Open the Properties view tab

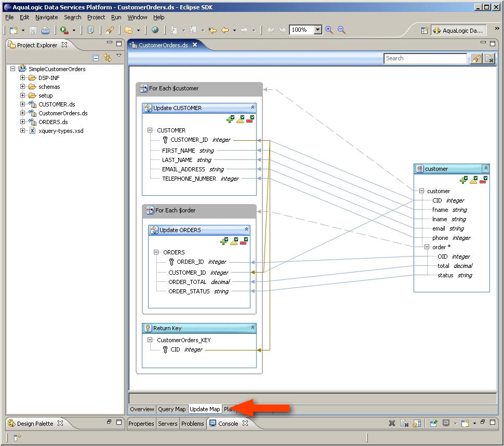pyautogui.click(x=141, y=424)
